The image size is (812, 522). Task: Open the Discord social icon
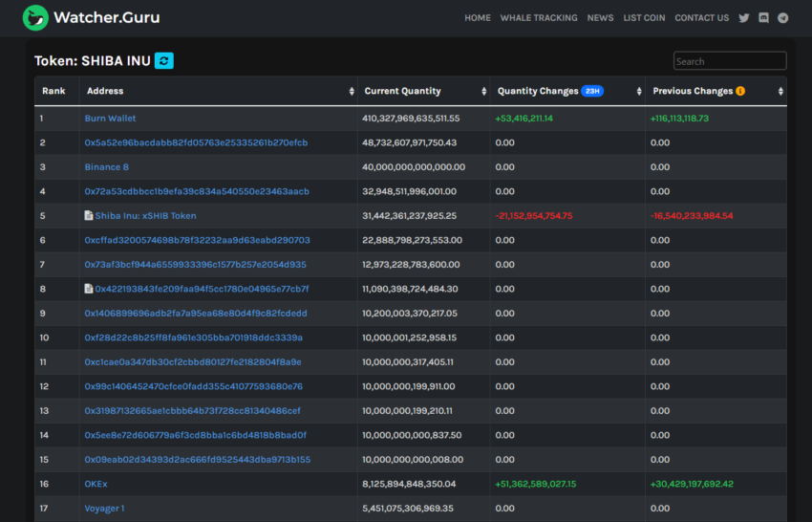(x=763, y=18)
